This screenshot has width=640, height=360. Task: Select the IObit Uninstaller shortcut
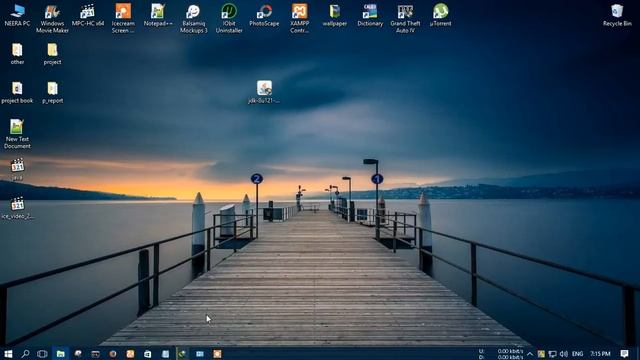229,19
